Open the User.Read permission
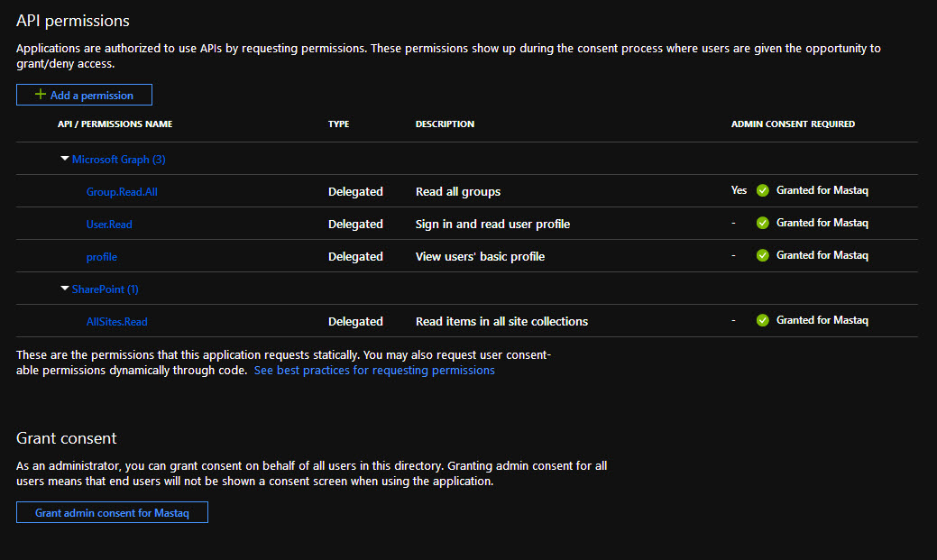The image size is (937, 560). coord(109,225)
